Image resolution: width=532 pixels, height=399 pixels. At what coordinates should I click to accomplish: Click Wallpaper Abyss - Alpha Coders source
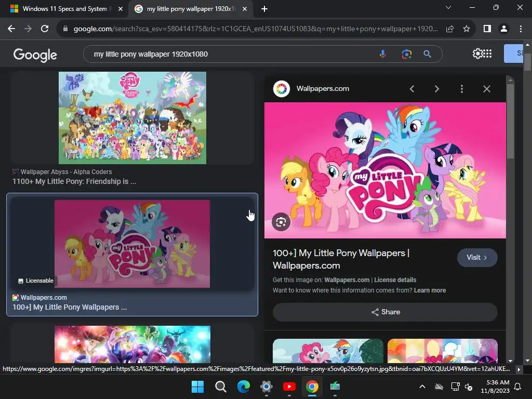pos(66,171)
